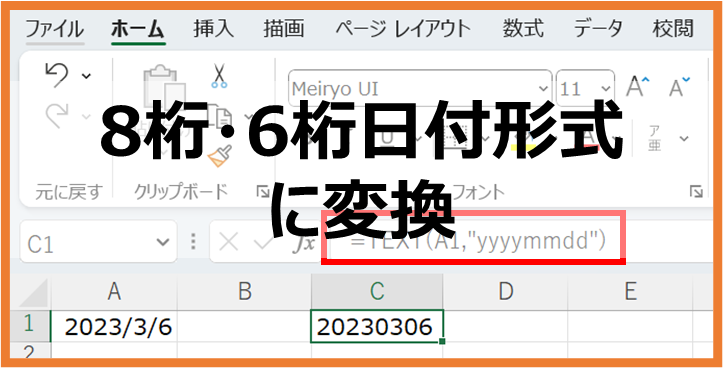The image size is (723, 368).
Task: Click the Name Box showing C1
Action: tap(98, 242)
